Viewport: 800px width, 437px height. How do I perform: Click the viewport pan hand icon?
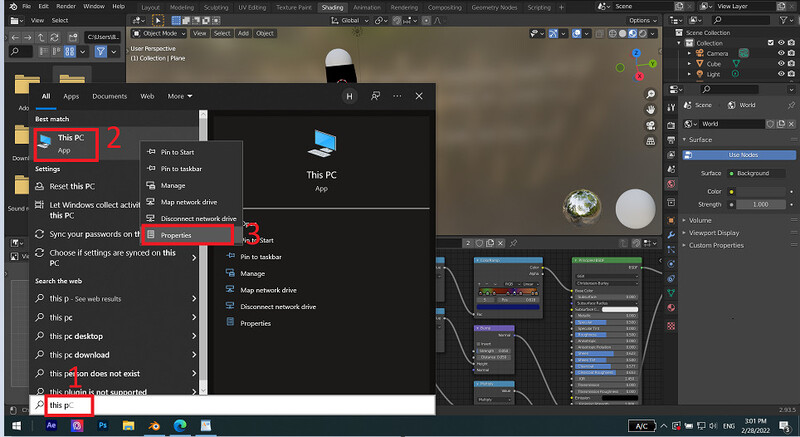[x=651, y=110]
